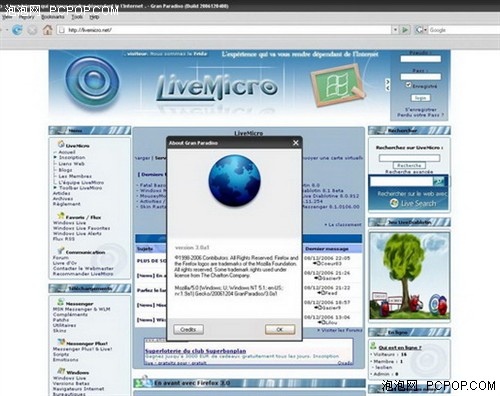This screenshot has width=500, height=396.
Task: Click the Windows section flag icon
Action: point(61,371)
